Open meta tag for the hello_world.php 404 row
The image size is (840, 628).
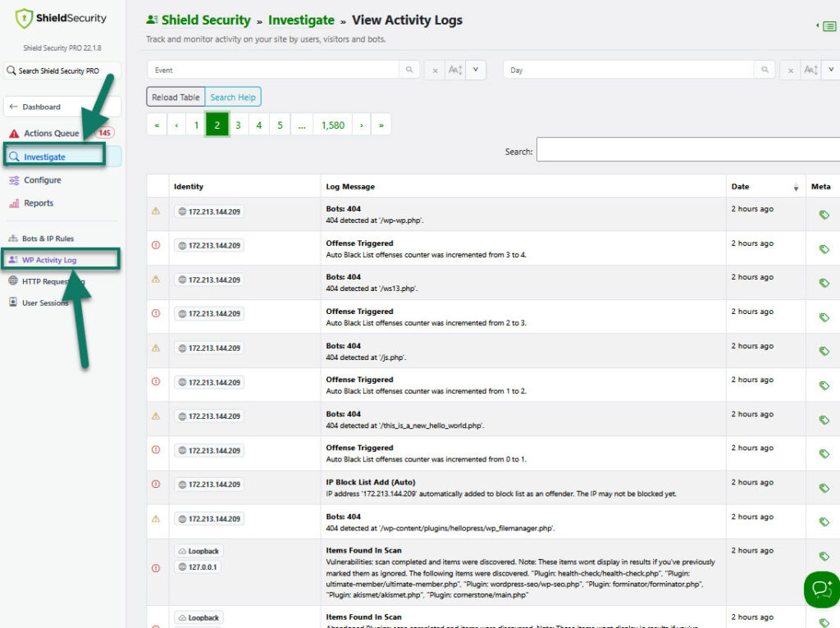pyautogui.click(x=824, y=420)
